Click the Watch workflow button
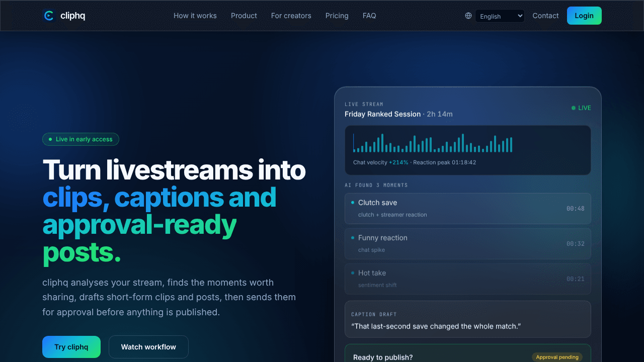 tap(148, 347)
